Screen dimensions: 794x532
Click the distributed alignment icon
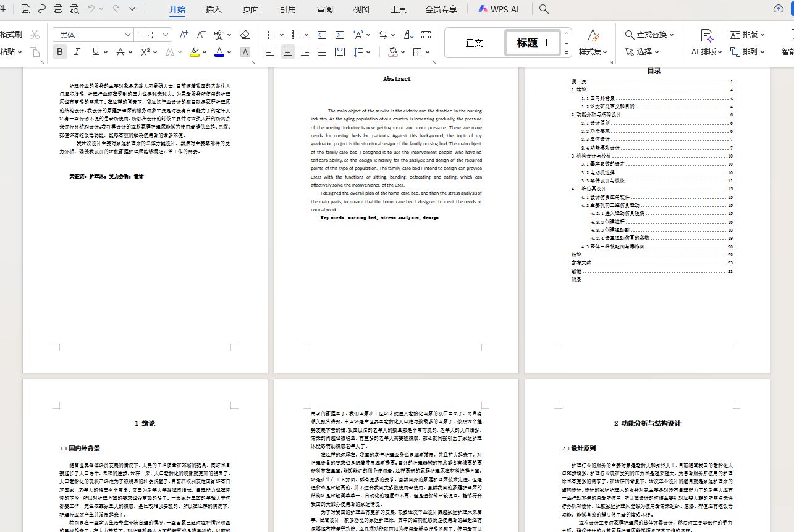pyautogui.click(x=339, y=53)
